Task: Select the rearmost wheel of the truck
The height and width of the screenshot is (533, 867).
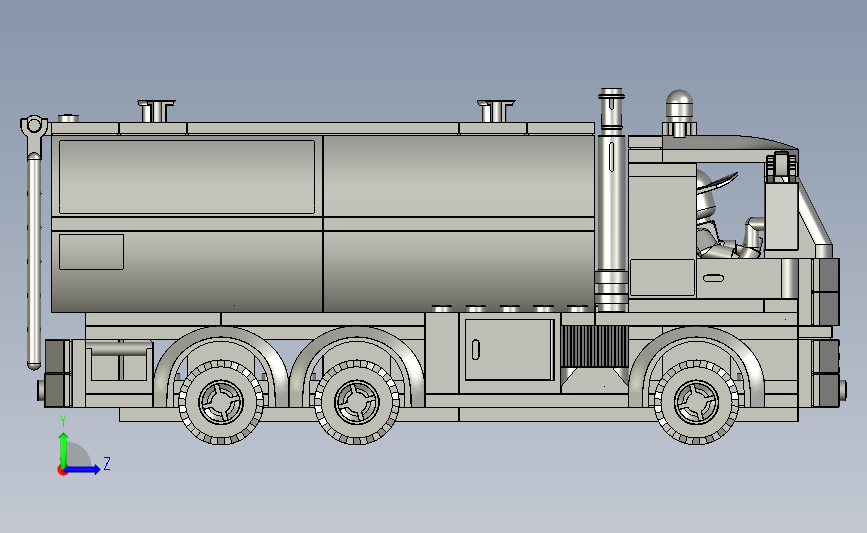Action: coord(221,402)
